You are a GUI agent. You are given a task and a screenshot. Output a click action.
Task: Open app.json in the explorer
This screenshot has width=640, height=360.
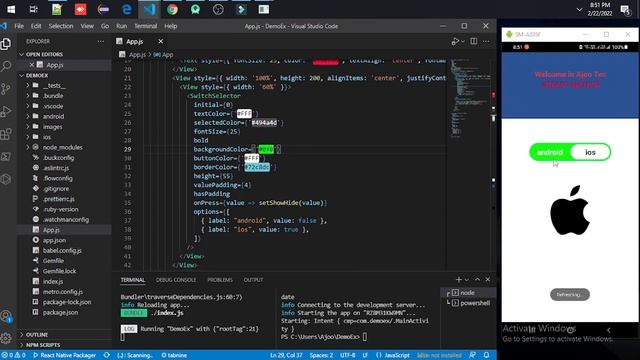(x=54, y=240)
